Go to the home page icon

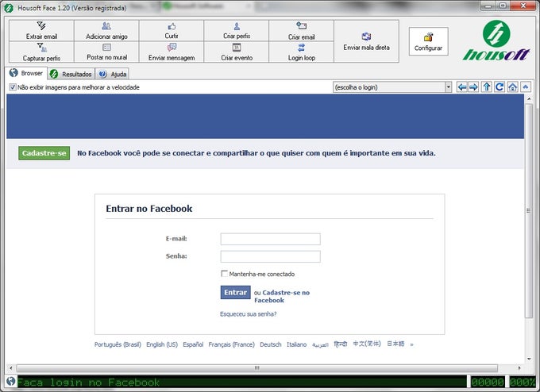(x=512, y=87)
